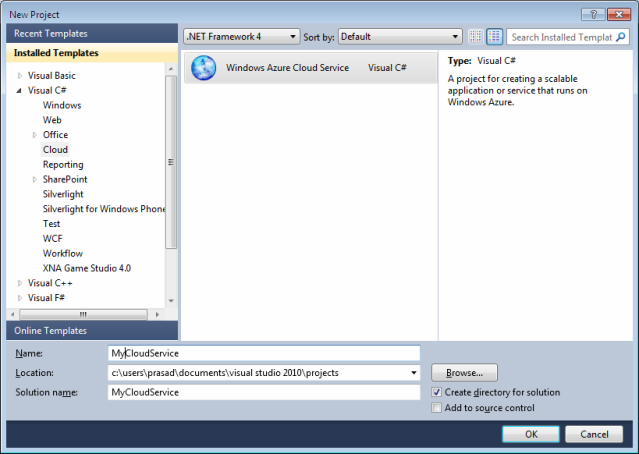This screenshot has height=454, width=639.
Task: Close the New Project dialog
Action: (x=619, y=15)
